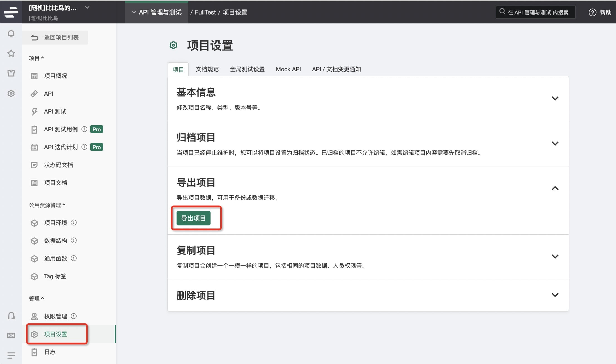Click the gear icon in far-left rail

[x=11, y=93]
